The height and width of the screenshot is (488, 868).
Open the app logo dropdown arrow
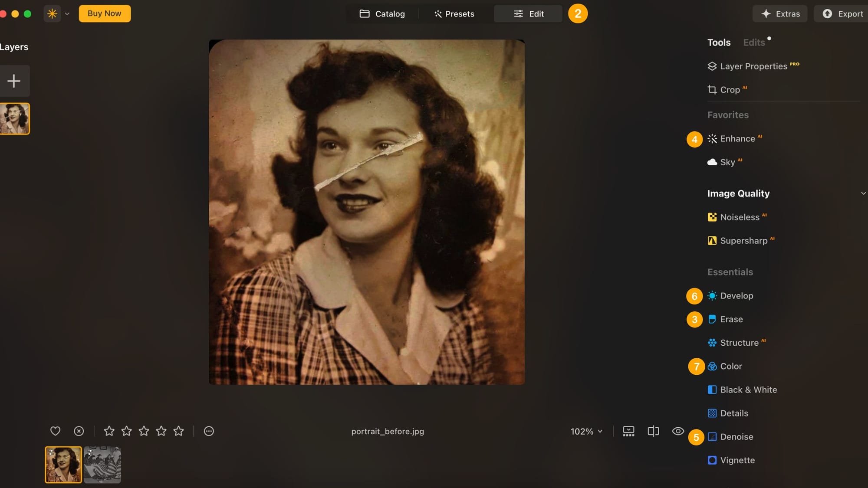click(67, 14)
